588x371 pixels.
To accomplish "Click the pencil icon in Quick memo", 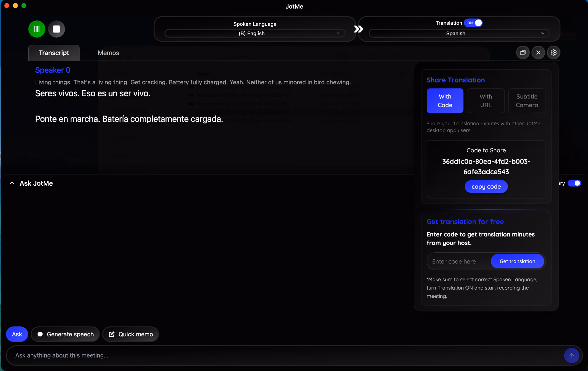I will point(112,334).
